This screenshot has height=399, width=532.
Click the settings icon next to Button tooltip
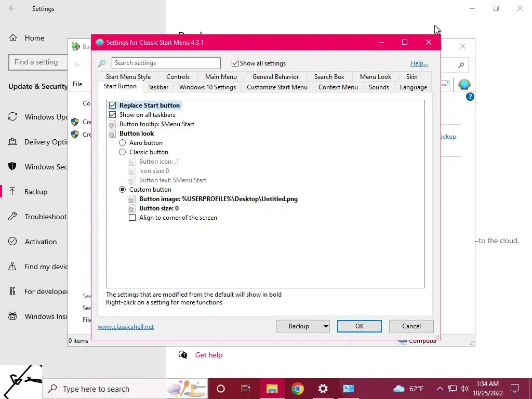pos(112,125)
